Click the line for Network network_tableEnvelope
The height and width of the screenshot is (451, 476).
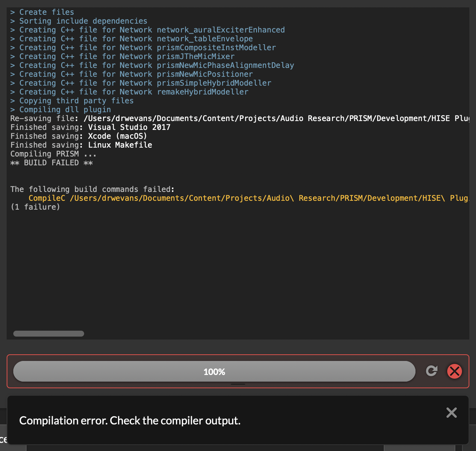tap(132, 39)
